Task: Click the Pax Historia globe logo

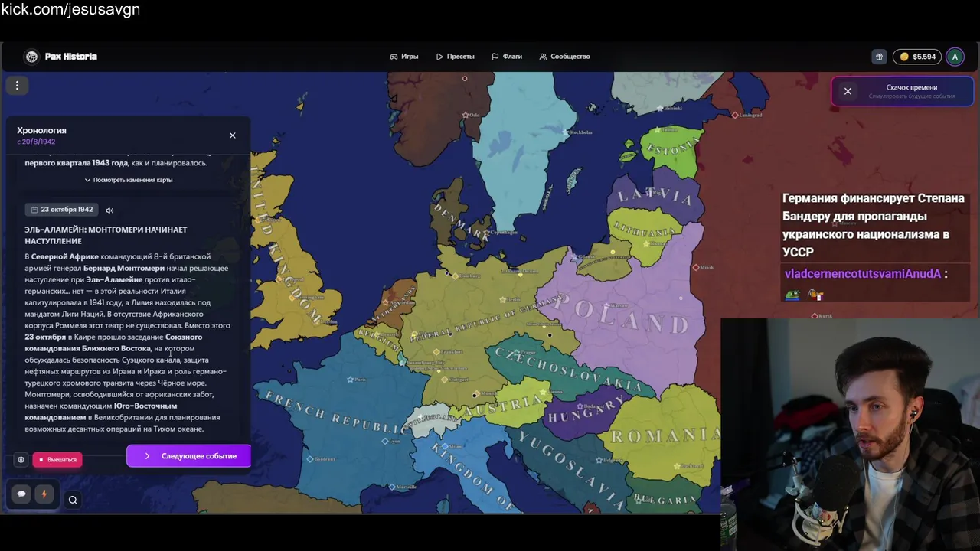Action: click(x=31, y=57)
